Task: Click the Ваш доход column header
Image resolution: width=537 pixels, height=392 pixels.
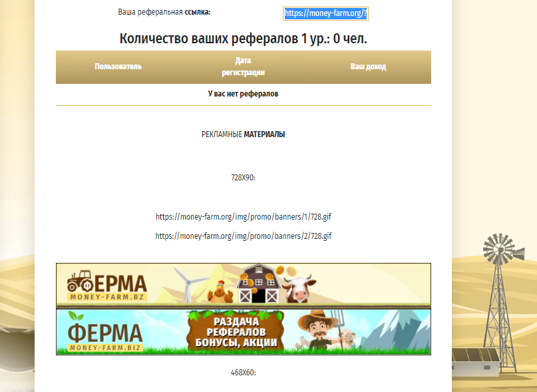Action: [368, 67]
